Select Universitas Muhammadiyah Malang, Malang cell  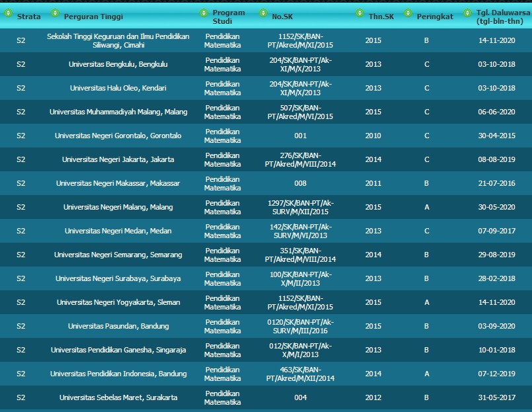point(118,112)
